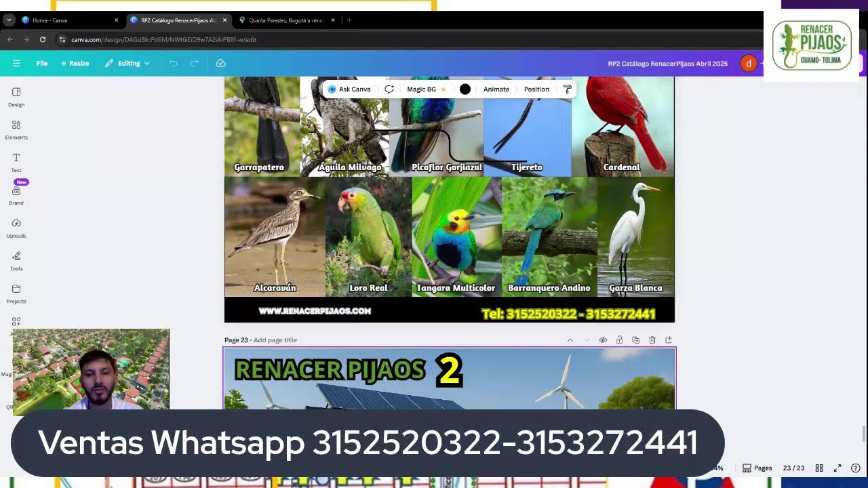View site information for canva.com
Viewport: 868px width, 488px height.
click(x=62, y=39)
